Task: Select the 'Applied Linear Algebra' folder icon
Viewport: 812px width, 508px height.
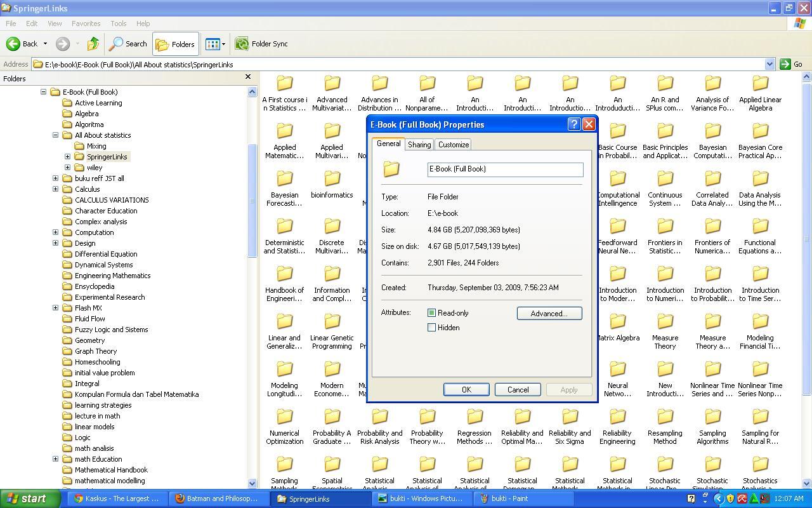Action: coord(760,84)
